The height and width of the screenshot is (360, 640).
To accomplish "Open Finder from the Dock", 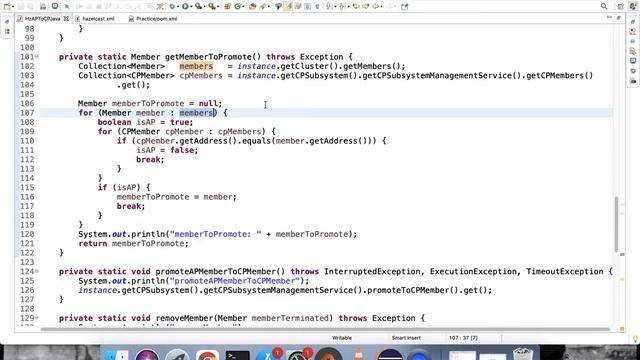I will click(117, 354).
